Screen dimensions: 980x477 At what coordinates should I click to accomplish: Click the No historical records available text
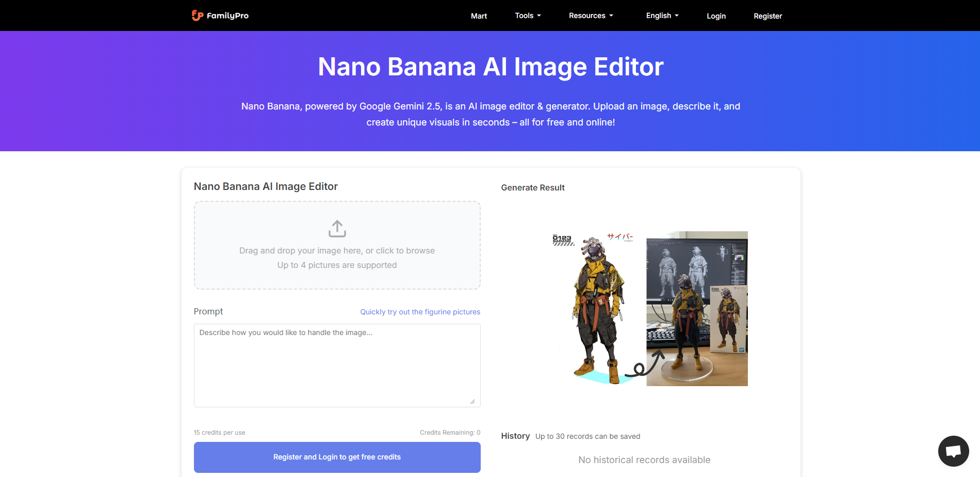click(644, 459)
